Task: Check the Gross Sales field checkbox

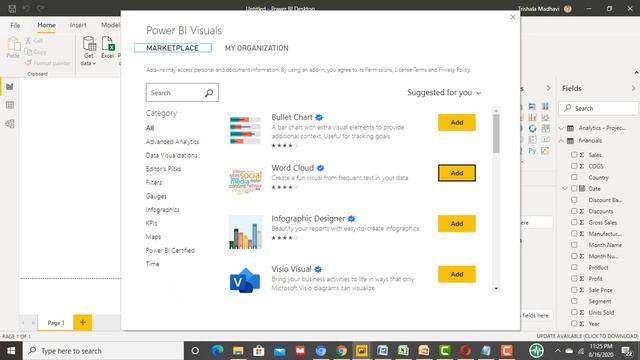Action: pyautogui.click(x=574, y=222)
